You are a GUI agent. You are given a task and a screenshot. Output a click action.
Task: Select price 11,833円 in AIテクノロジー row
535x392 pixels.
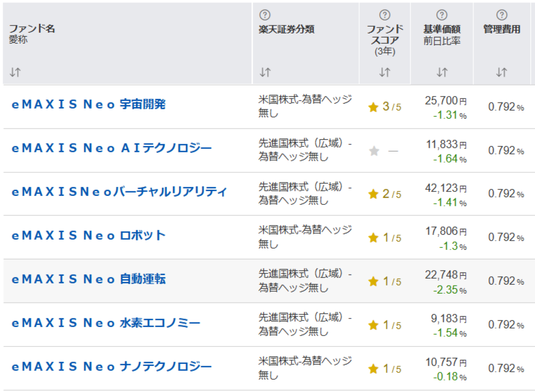pos(446,144)
